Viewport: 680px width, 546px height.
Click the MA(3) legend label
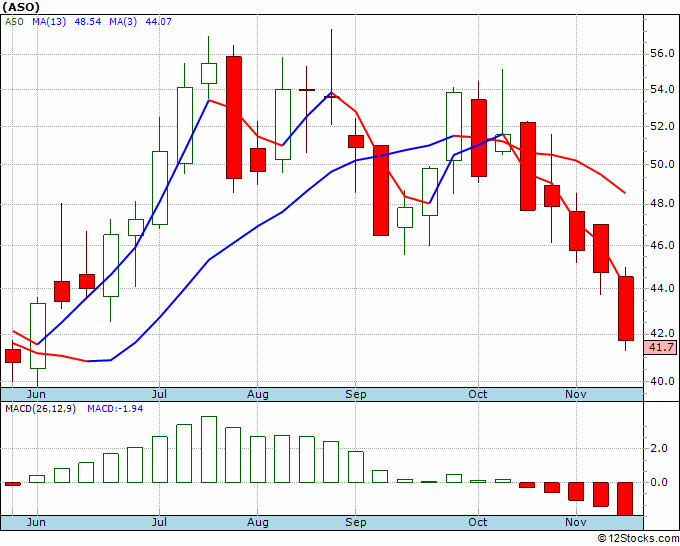point(123,21)
